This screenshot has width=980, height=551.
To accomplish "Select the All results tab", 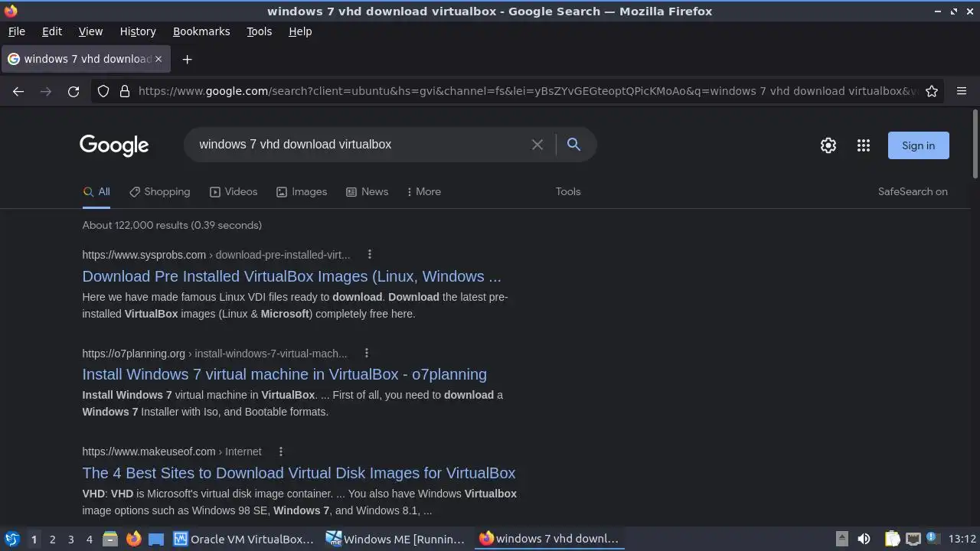I will coord(96,191).
